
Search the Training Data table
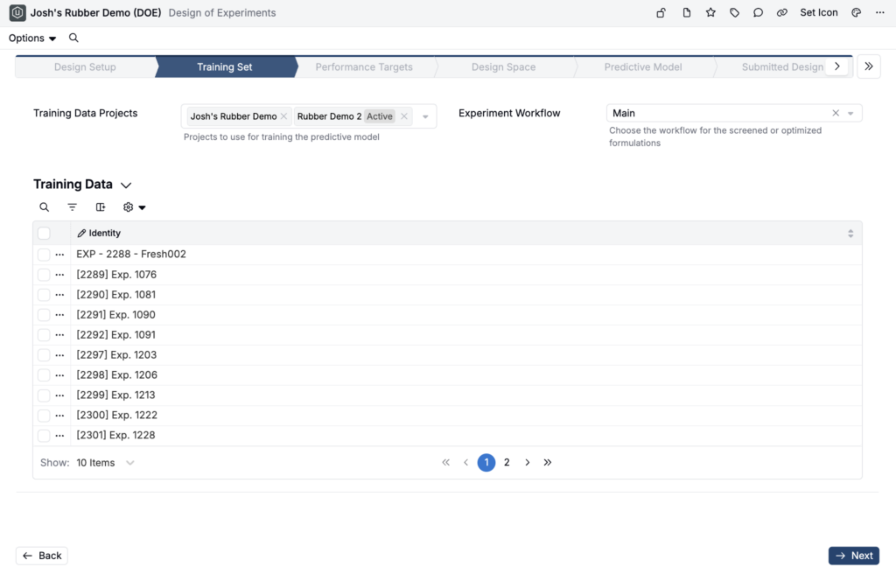tap(44, 206)
